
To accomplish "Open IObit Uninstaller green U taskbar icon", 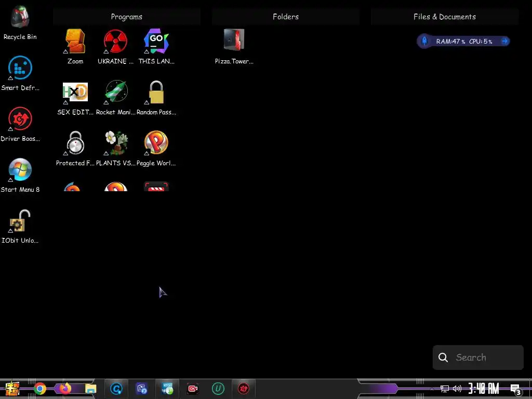I will tap(218, 389).
